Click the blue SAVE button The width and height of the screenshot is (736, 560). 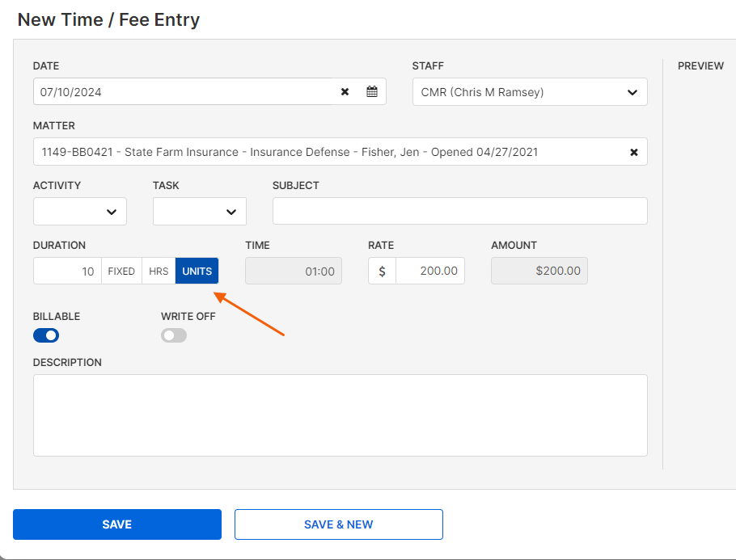coord(117,524)
